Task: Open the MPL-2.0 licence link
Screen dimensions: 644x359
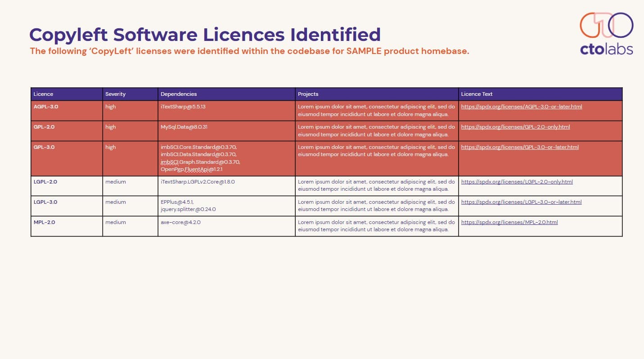Action: point(509,222)
